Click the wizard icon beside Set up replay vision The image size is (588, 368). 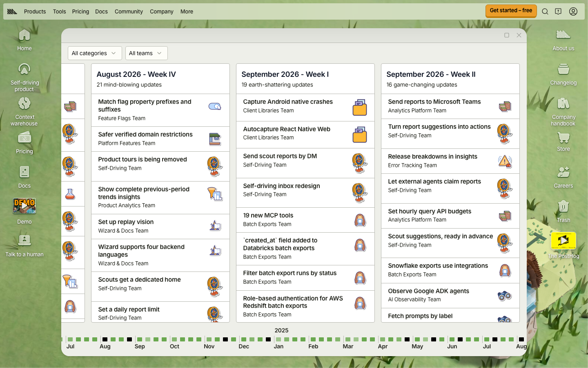215,226
